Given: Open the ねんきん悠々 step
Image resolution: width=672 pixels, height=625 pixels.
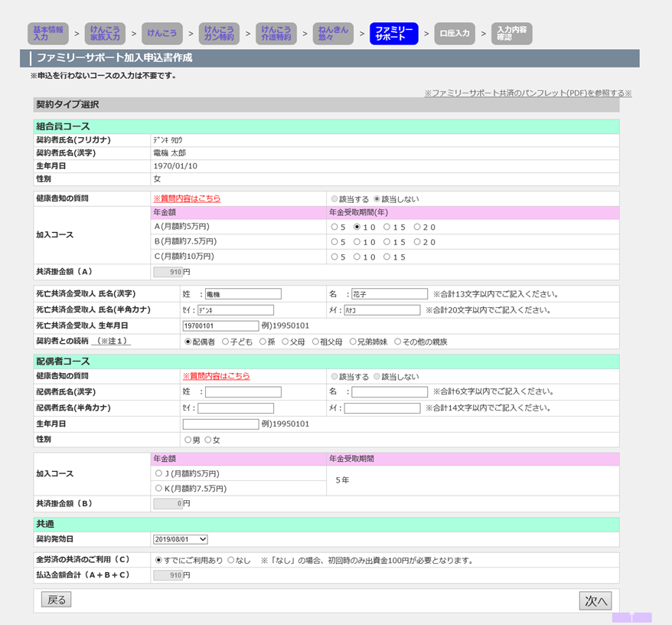Looking at the screenshot, I should click(333, 34).
